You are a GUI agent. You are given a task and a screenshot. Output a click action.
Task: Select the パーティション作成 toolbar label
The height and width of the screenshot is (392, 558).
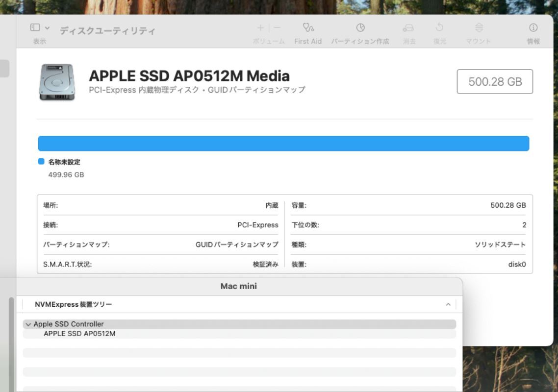(360, 41)
